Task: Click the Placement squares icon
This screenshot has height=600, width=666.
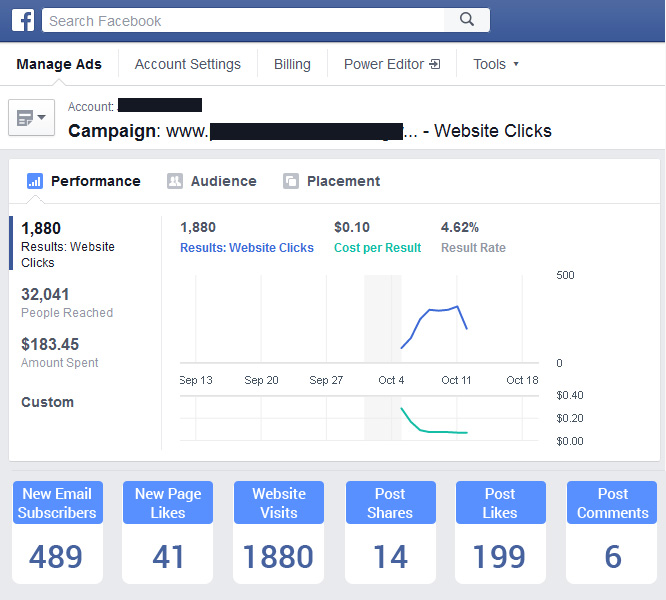Action: pos(291,181)
